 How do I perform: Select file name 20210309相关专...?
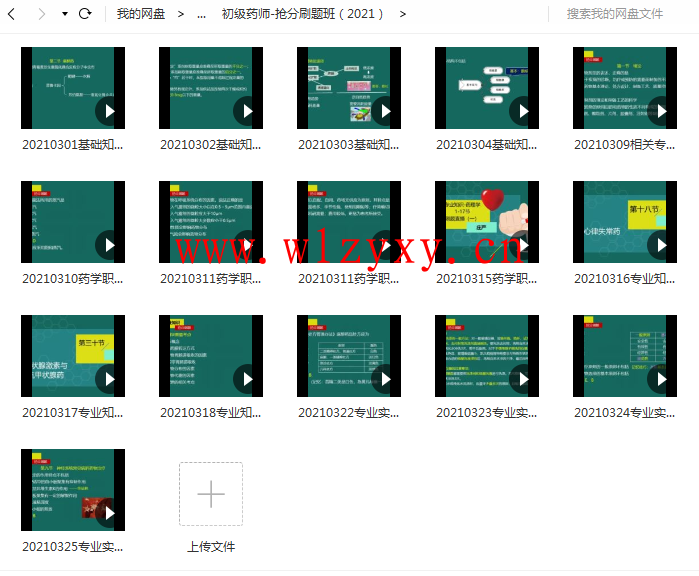coord(625,144)
